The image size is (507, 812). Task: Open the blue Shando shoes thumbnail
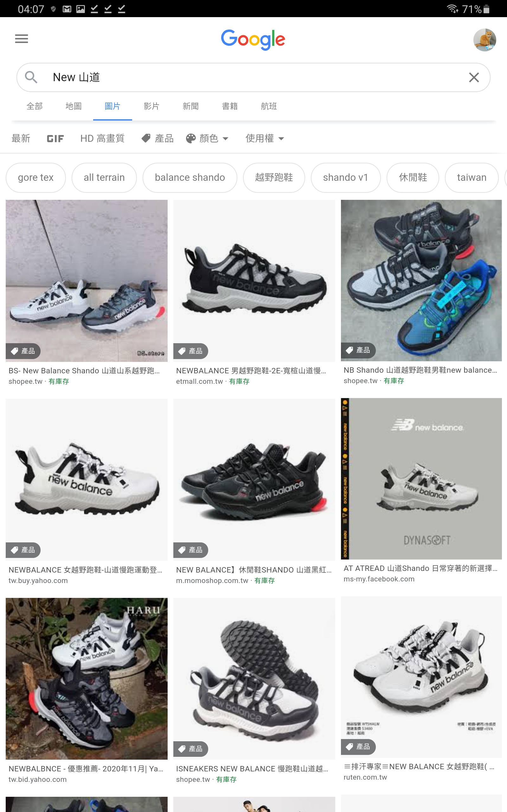coord(421,280)
